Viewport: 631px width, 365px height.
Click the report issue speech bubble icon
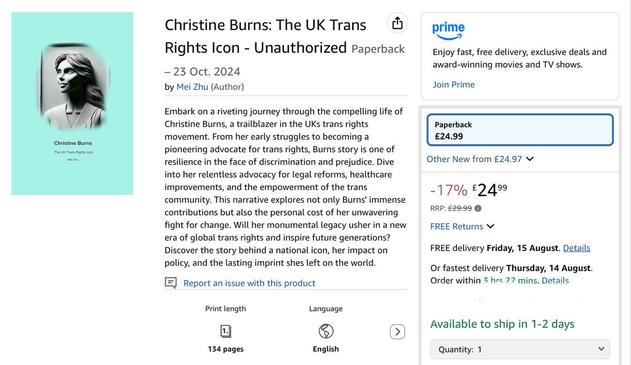(x=171, y=283)
